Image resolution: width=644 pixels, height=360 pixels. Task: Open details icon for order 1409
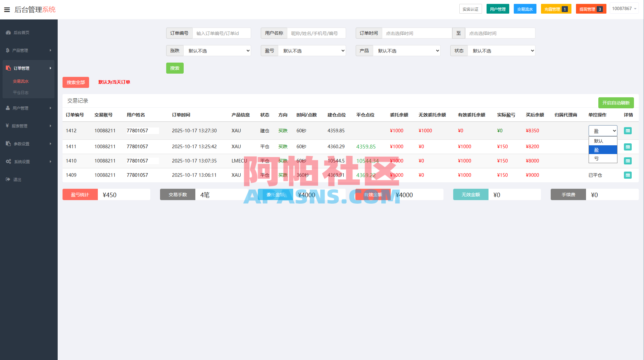click(x=627, y=175)
